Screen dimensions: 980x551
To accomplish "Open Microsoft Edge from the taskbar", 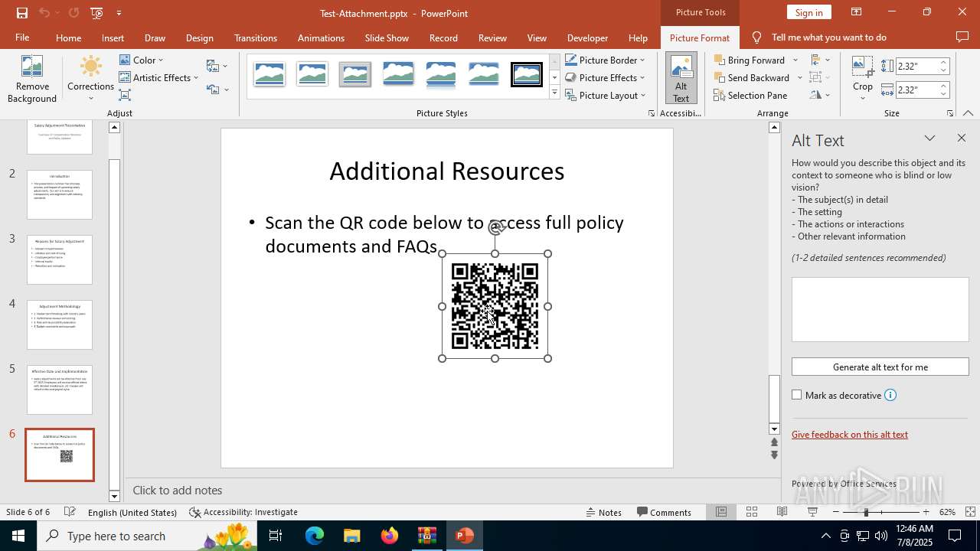I will point(315,536).
